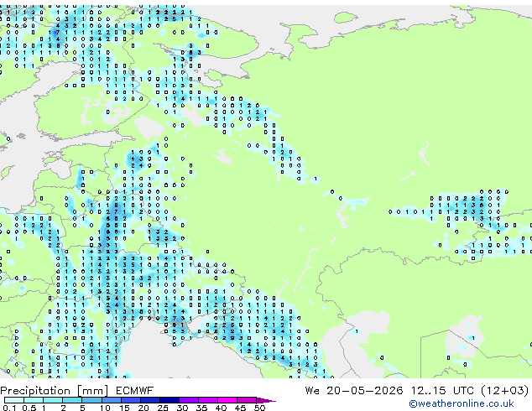Click the 25–30 mm navy legend swatch
This screenshot has height=411, width=532.
169,400
